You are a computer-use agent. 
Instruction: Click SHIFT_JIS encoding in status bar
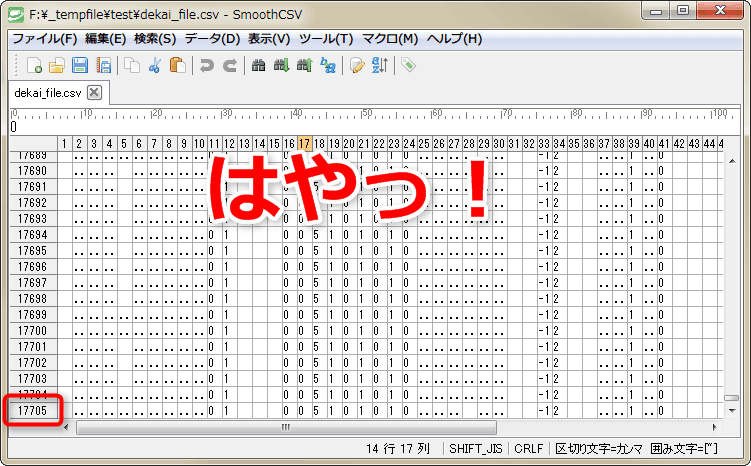point(476,449)
